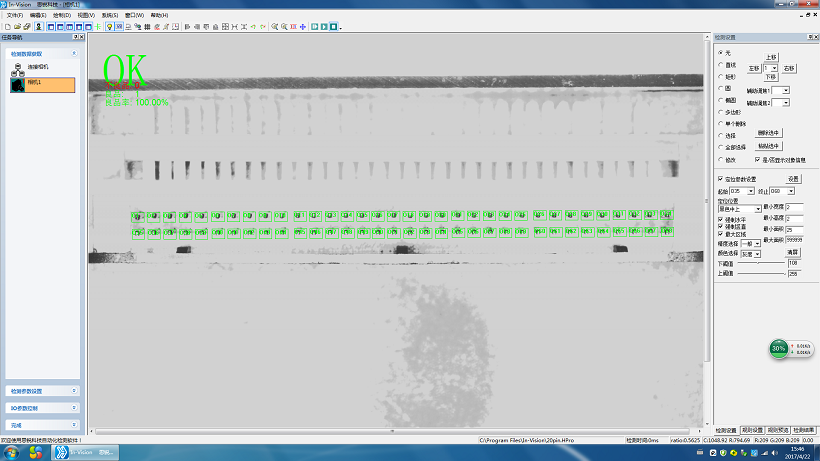Switch to the 检测结果 tab
Screen dimensions: 820x461
[805, 430]
